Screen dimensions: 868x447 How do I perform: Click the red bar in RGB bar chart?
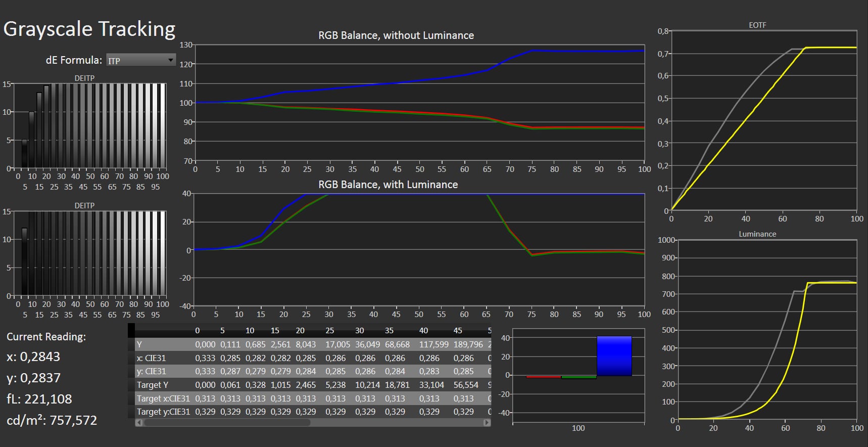tap(543, 377)
